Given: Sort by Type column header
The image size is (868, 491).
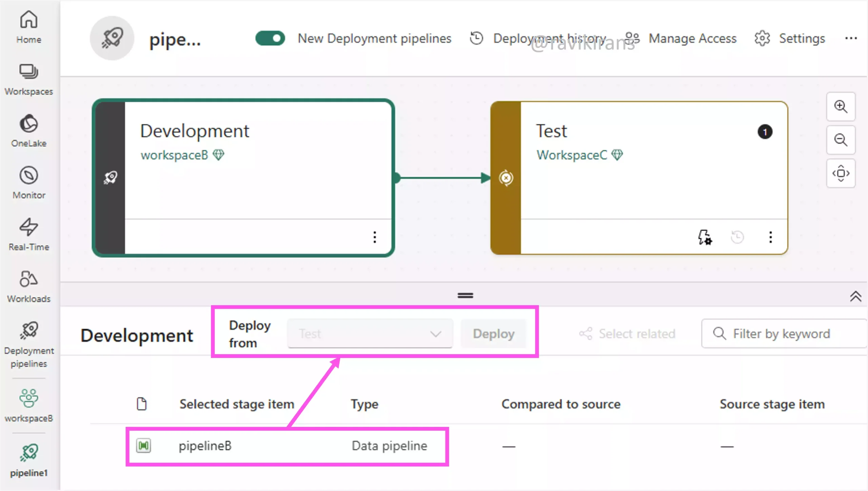Looking at the screenshot, I should point(364,404).
